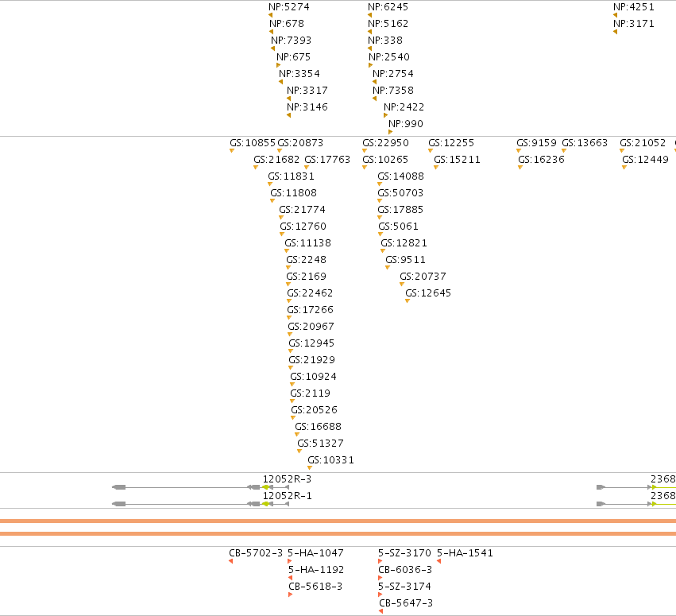The height and width of the screenshot is (616, 676).
Task: Click 5-SZ-3174 label
Action: (x=404, y=587)
